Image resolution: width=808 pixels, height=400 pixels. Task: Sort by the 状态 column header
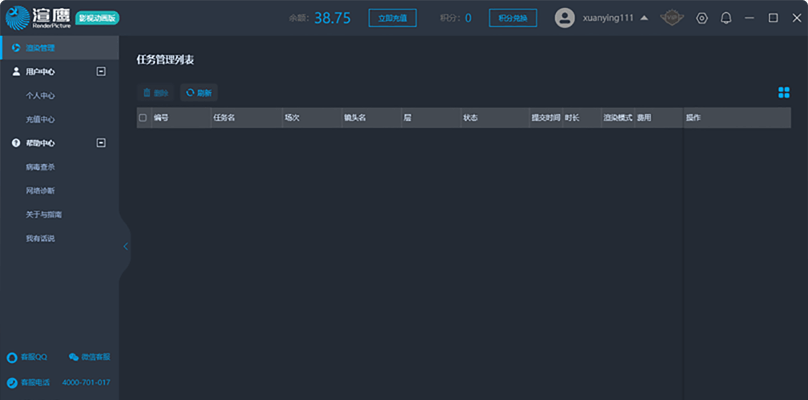tap(470, 118)
